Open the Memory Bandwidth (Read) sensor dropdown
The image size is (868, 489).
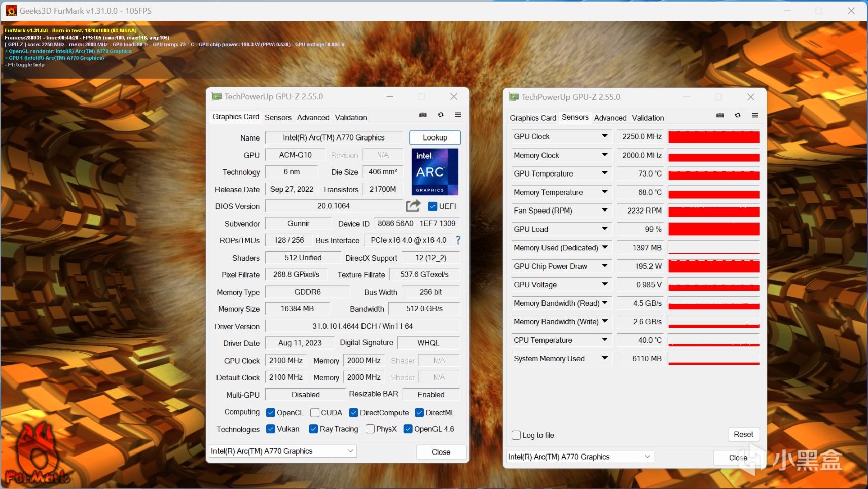(x=605, y=303)
